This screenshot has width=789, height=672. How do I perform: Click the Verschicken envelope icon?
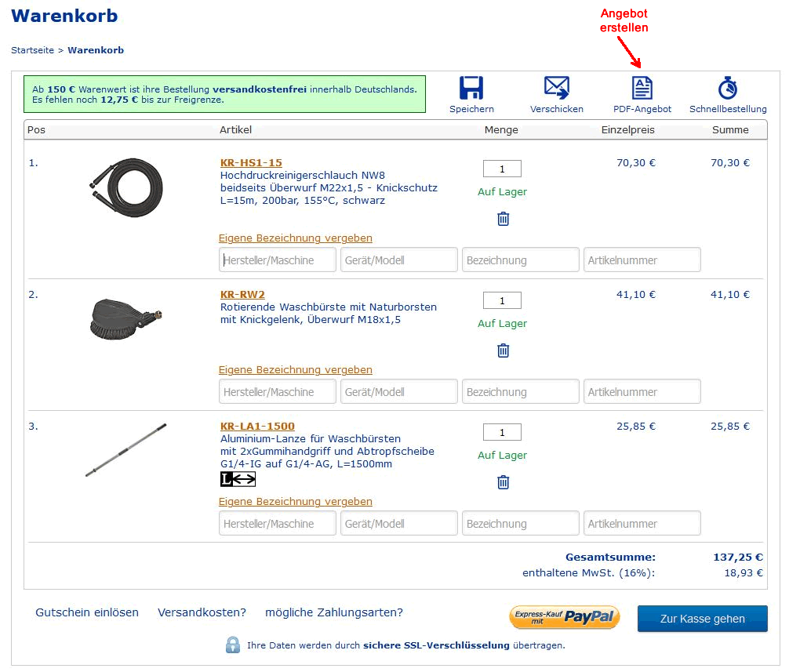556,88
